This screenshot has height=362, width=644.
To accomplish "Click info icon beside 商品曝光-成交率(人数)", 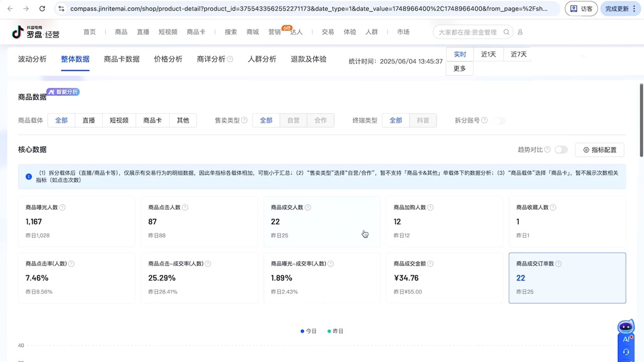I will point(331,264).
